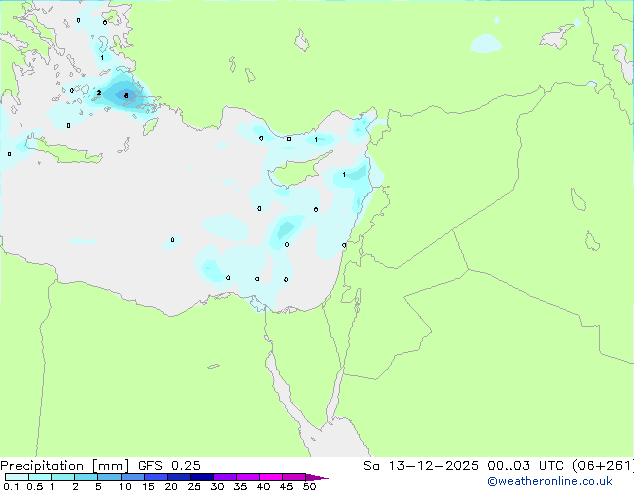Click the above-50 arrow tip of legend
The image size is (634, 490).
click(x=317, y=477)
